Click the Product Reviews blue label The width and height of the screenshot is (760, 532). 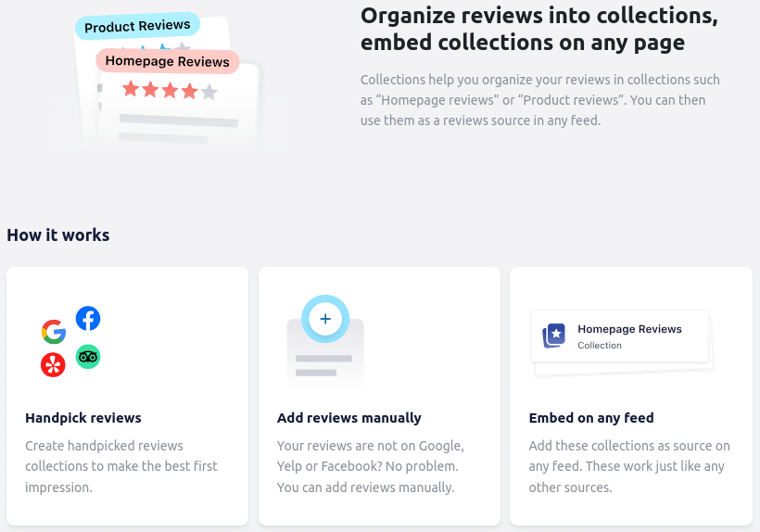(x=137, y=27)
